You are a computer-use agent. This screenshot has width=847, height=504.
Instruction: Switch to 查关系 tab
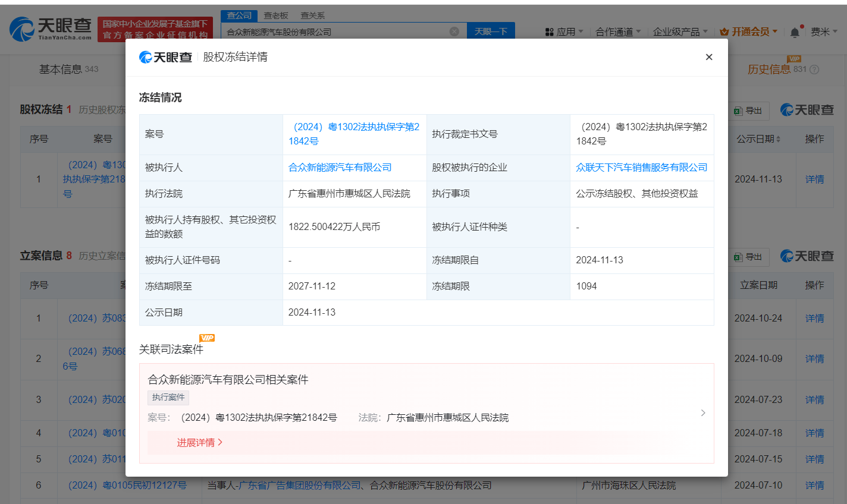click(x=312, y=15)
